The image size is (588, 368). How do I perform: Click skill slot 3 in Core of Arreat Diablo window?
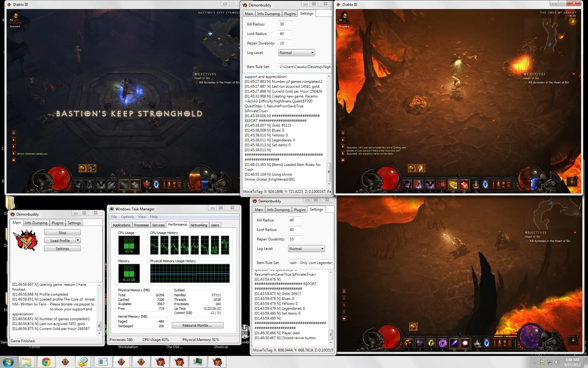point(430,184)
